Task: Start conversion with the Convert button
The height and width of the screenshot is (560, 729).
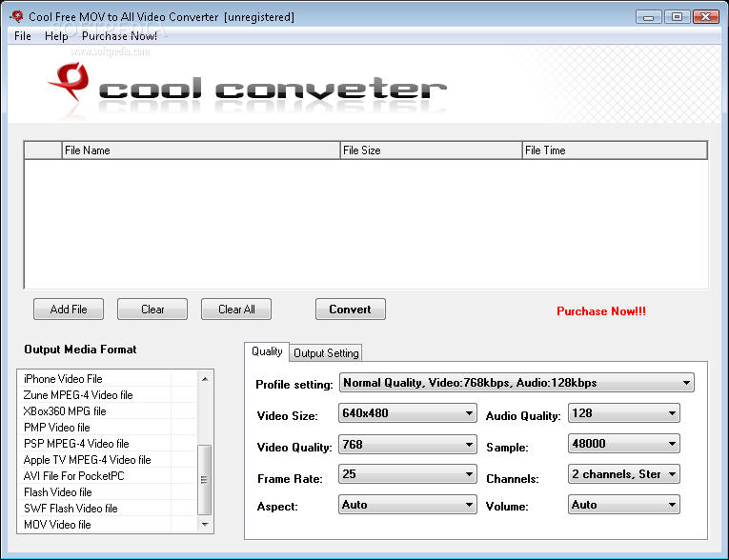Action: pos(350,309)
